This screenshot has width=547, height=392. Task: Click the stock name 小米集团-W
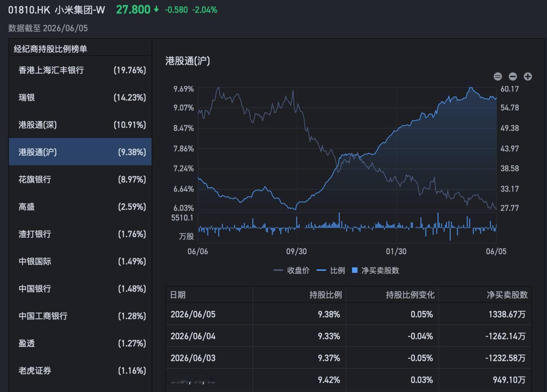(80, 10)
